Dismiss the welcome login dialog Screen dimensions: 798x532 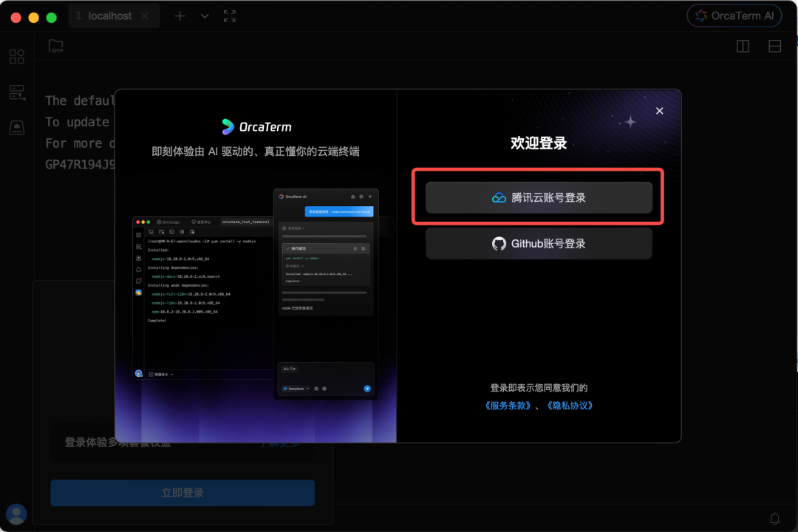[x=659, y=111]
